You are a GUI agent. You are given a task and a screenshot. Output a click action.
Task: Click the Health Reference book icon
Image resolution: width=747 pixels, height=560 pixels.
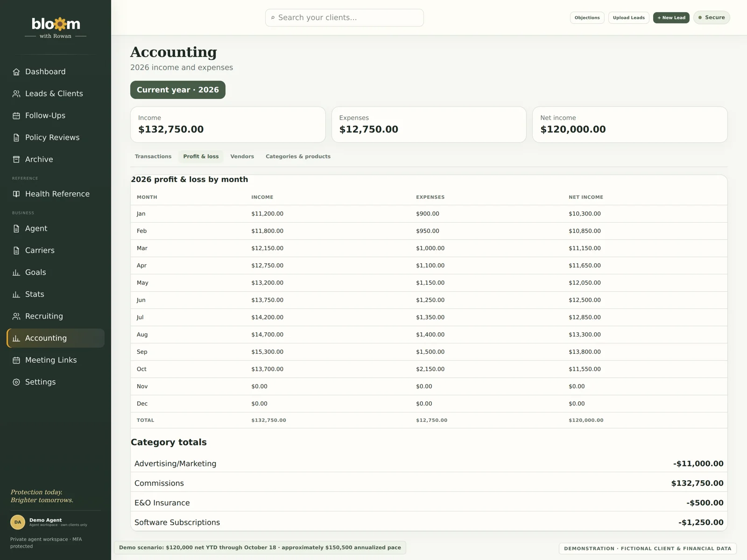pos(16,194)
